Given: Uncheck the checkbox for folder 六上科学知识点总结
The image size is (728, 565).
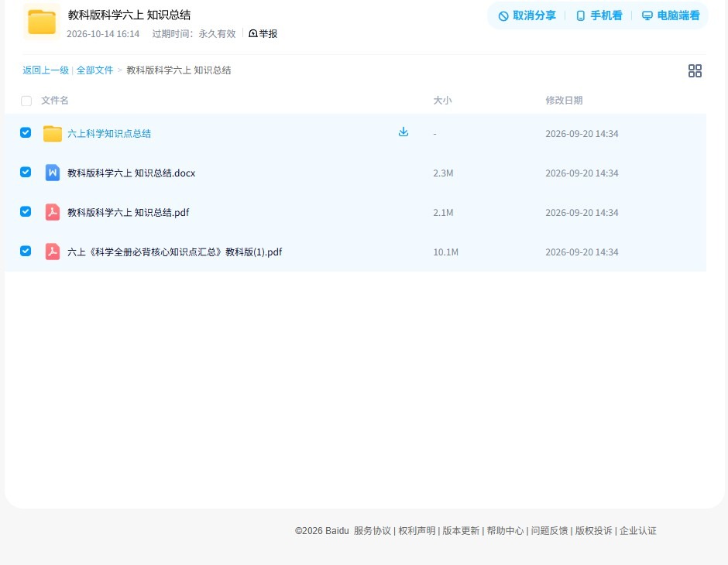Looking at the screenshot, I should pos(26,132).
